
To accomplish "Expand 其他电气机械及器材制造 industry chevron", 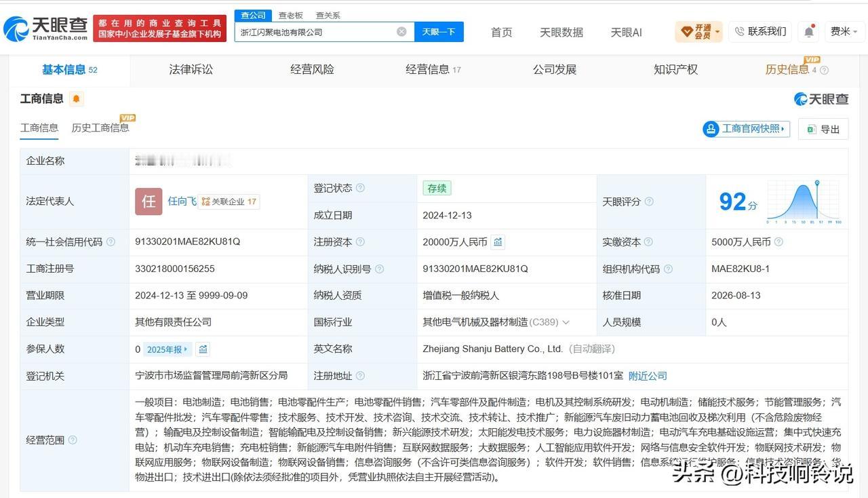I will point(566,322).
